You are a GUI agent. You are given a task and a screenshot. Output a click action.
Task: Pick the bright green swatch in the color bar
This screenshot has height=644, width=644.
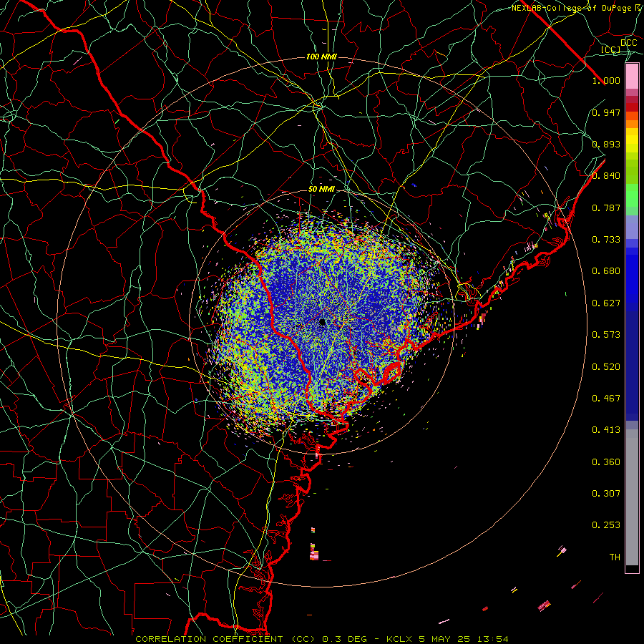pyautogui.click(x=632, y=195)
